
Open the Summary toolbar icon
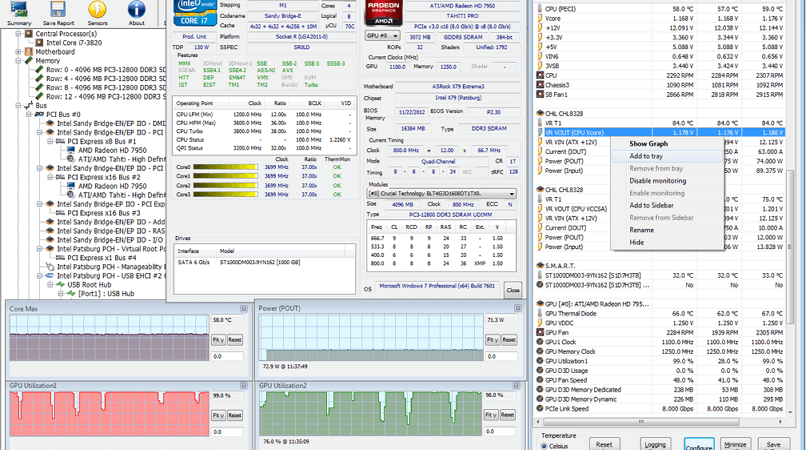(x=19, y=10)
